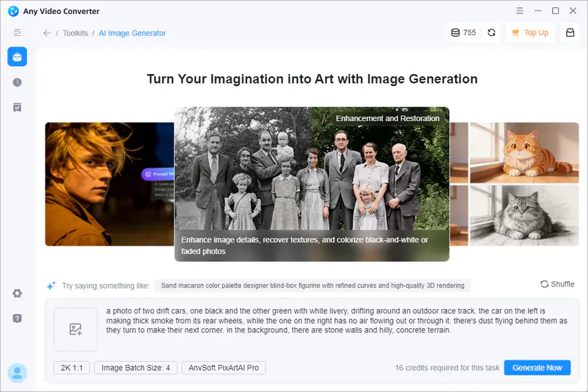Click the Top Up button

[x=530, y=32]
